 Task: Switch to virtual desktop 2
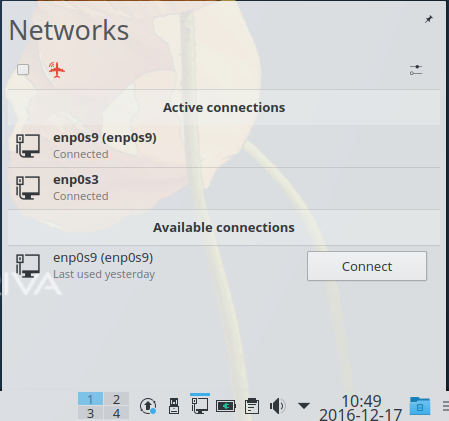[116, 399]
